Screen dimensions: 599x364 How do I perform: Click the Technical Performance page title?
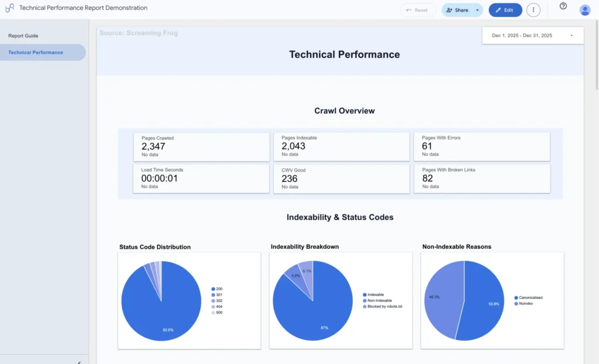pos(344,54)
